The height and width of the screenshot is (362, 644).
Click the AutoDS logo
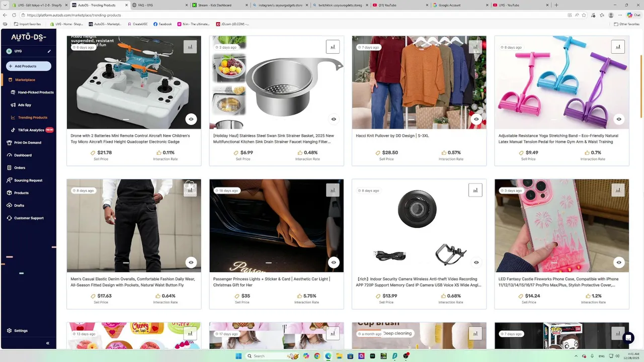click(29, 37)
